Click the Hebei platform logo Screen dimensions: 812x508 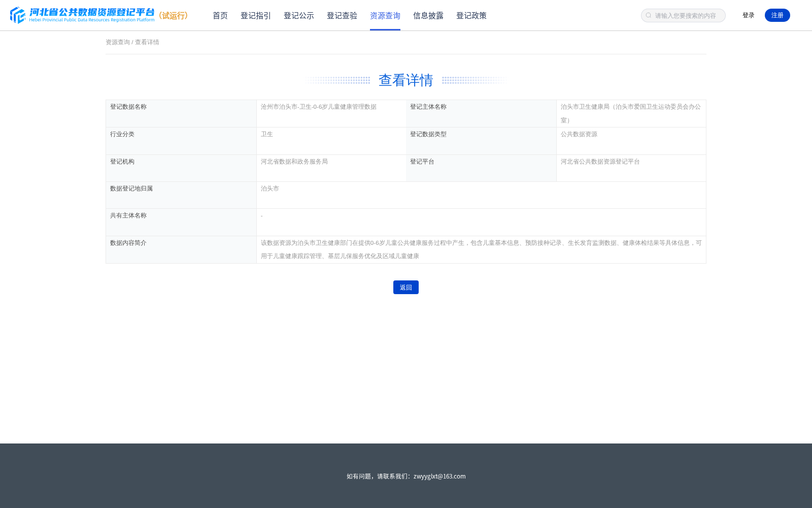pos(82,15)
